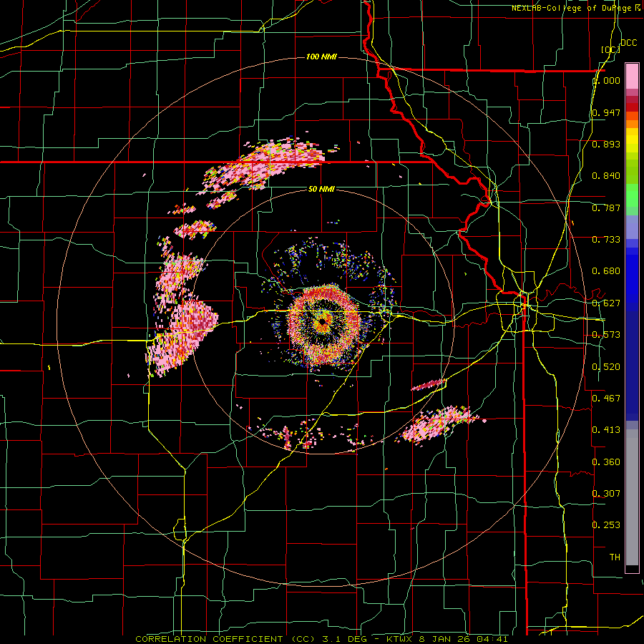Select the DCC product label above legend
This screenshot has width=644, height=644.
click(628, 43)
